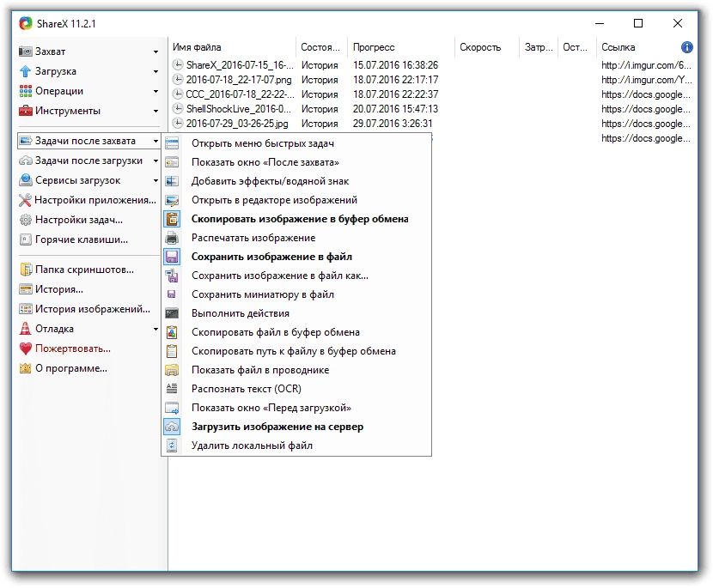The image size is (713, 588).
Task: Sort by Прогресс column header
Action: click(400, 47)
